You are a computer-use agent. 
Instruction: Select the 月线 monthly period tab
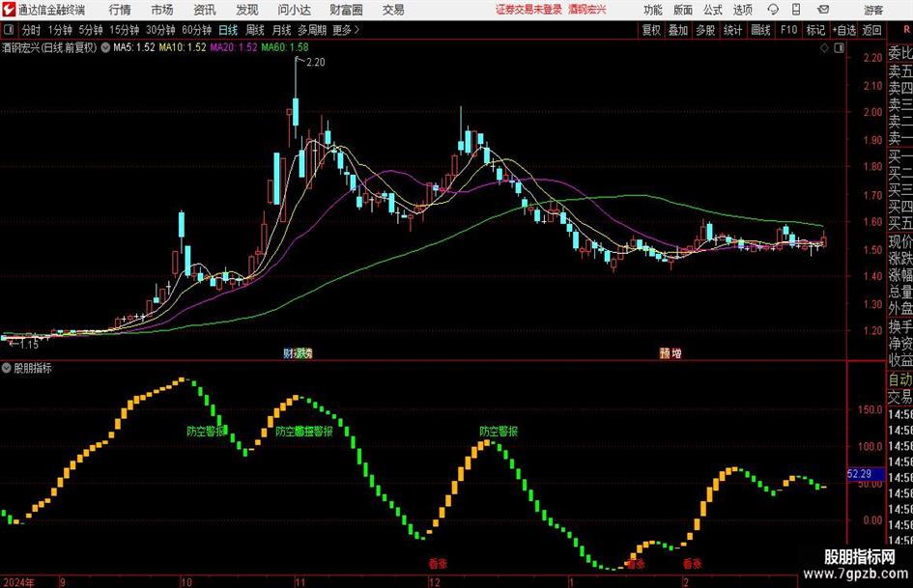click(282, 30)
